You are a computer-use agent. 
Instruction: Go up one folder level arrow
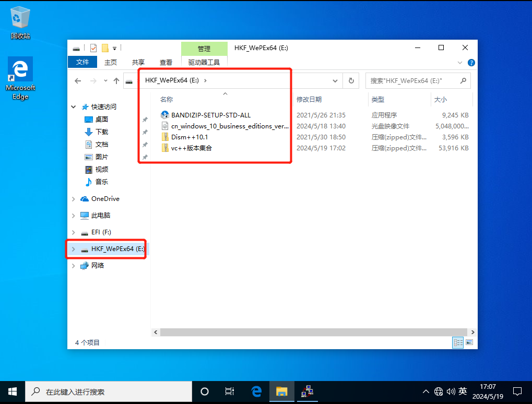(116, 81)
